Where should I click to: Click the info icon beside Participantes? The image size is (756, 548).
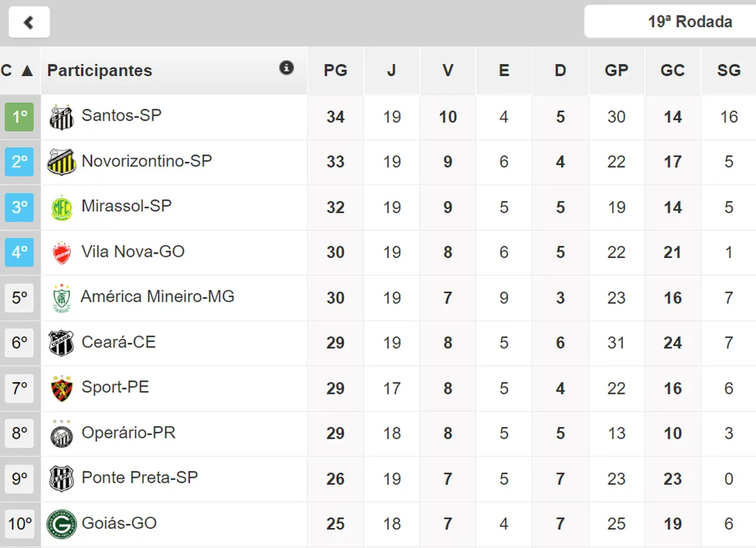pyautogui.click(x=286, y=68)
